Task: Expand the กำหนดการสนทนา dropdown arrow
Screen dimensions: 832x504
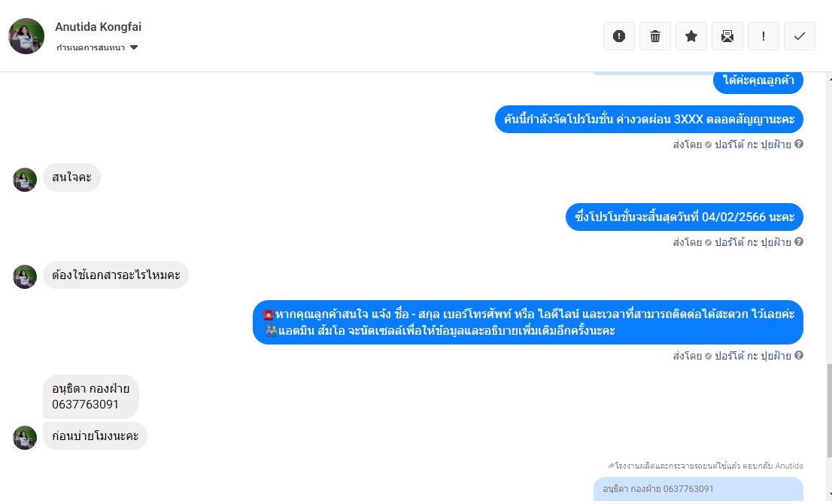Action: pyautogui.click(x=134, y=47)
